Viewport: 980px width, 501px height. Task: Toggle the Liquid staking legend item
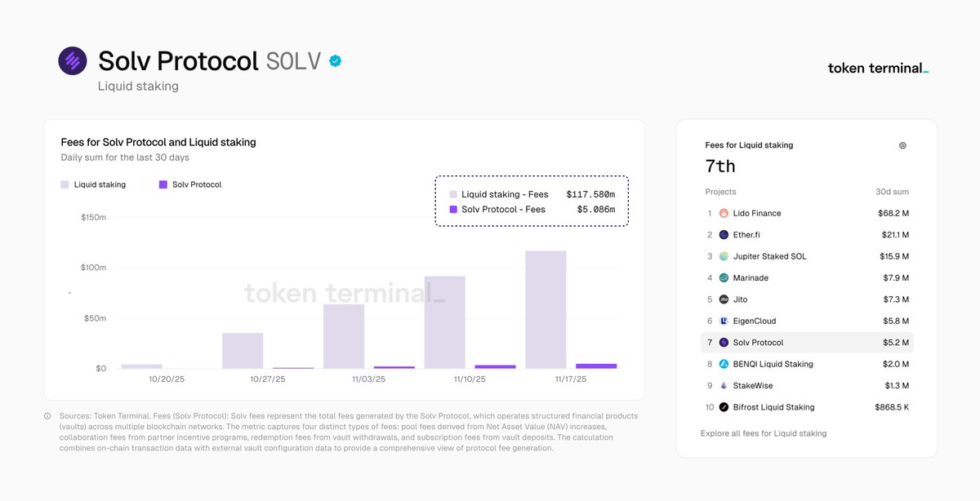tap(92, 184)
